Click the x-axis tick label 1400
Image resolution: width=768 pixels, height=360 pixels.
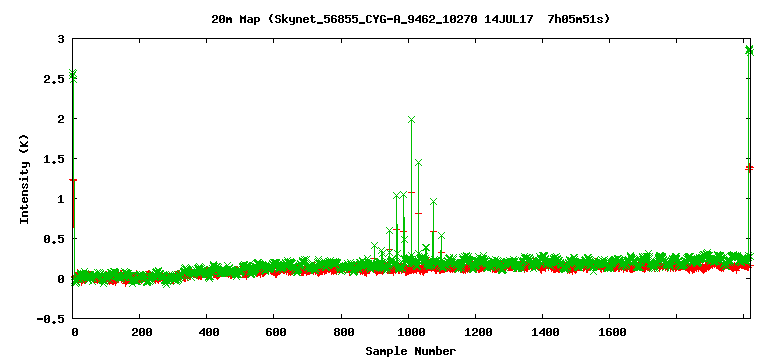(x=545, y=333)
